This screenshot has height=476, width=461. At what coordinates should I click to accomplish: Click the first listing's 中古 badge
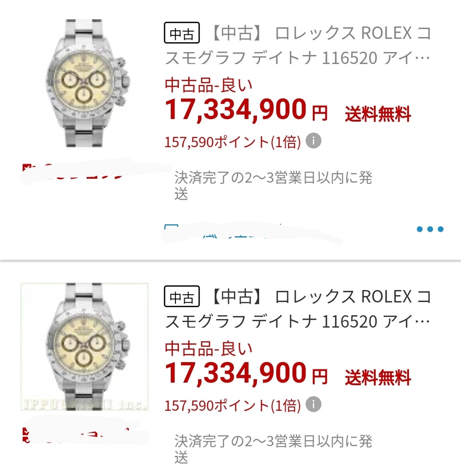(x=181, y=33)
